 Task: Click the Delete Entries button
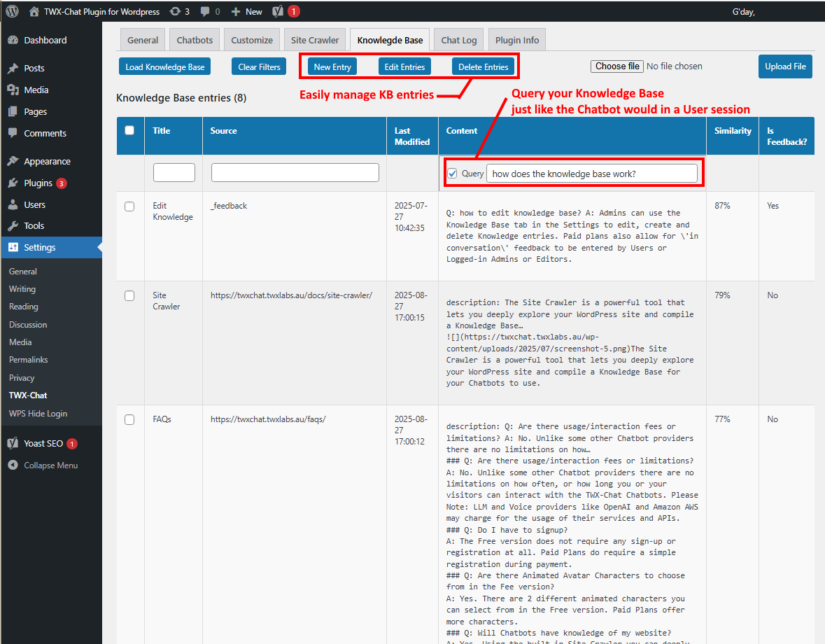point(484,66)
